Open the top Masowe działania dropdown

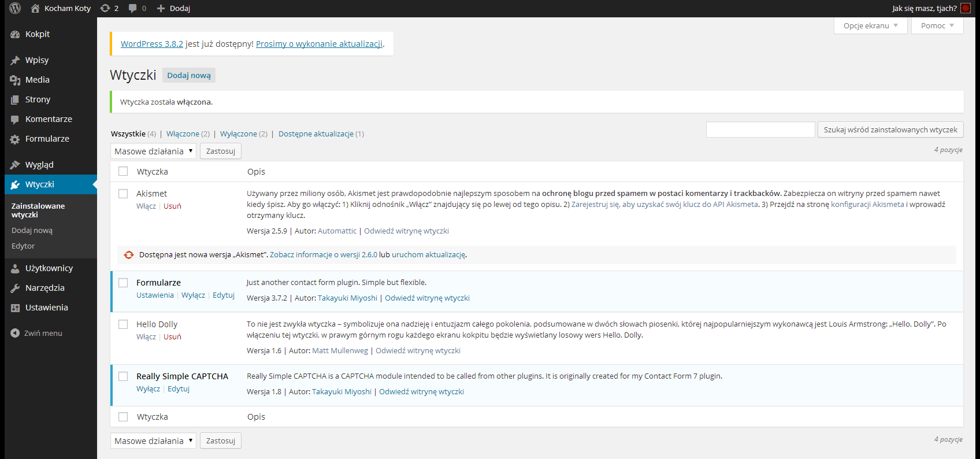pyautogui.click(x=153, y=151)
